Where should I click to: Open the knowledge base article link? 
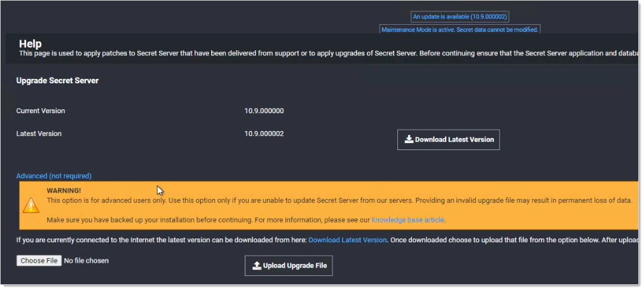click(408, 220)
